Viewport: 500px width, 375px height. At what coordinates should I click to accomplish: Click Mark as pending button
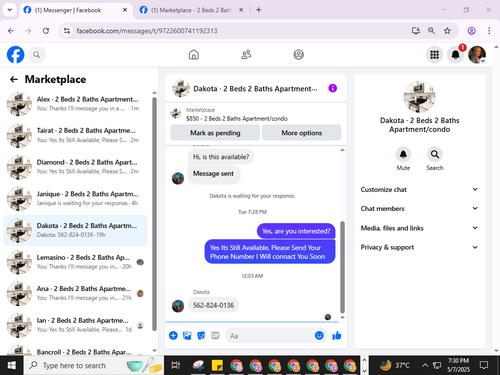pyautogui.click(x=215, y=133)
